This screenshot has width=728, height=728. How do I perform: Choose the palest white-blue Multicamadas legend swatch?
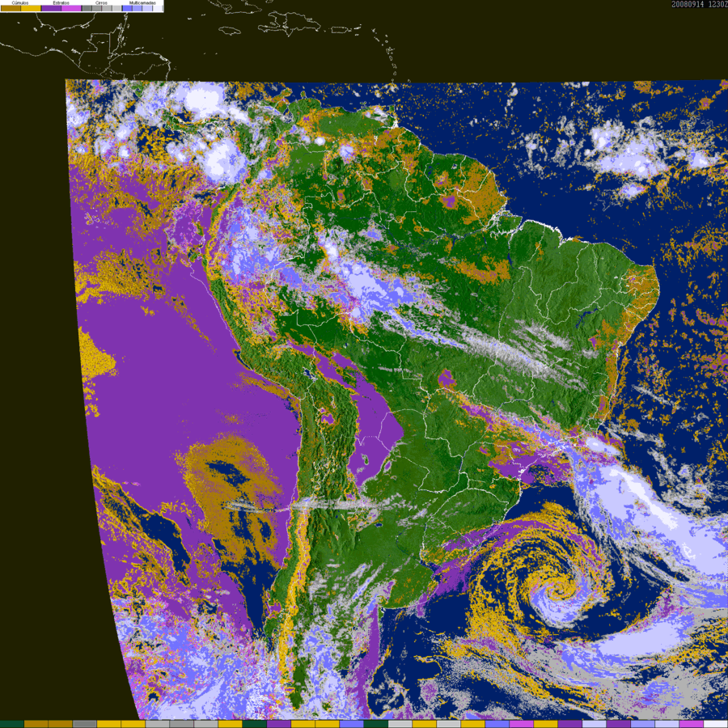[158, 8]
